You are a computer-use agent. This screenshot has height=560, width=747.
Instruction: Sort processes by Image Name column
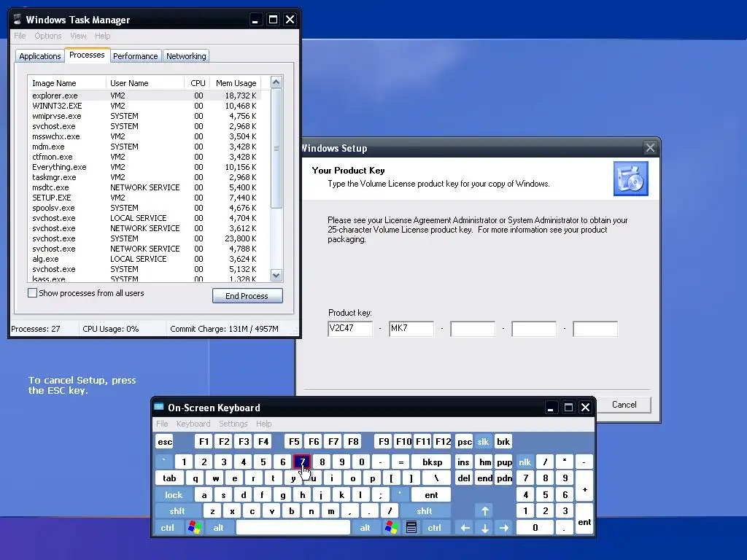pos(66,83)
